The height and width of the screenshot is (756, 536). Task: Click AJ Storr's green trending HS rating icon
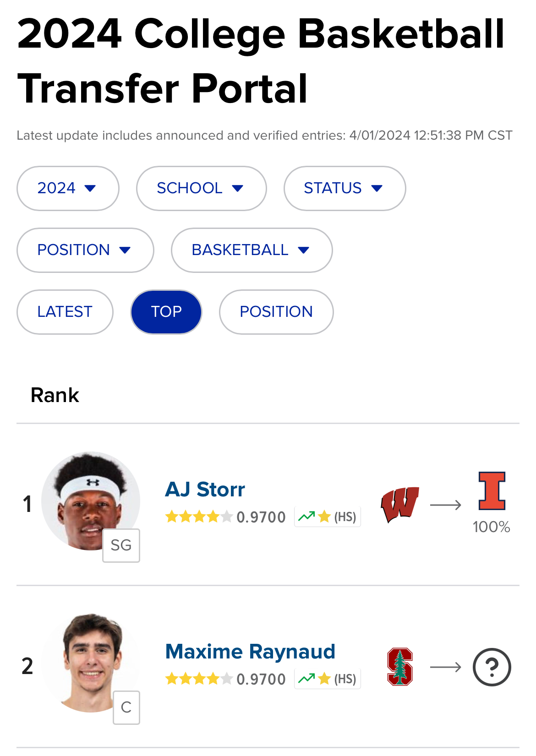coord(327,517)
